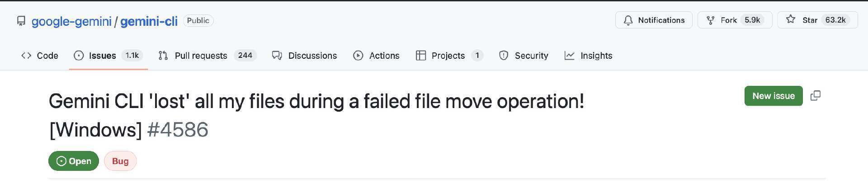Click the Code brackets icon

(x=26, y=56)
